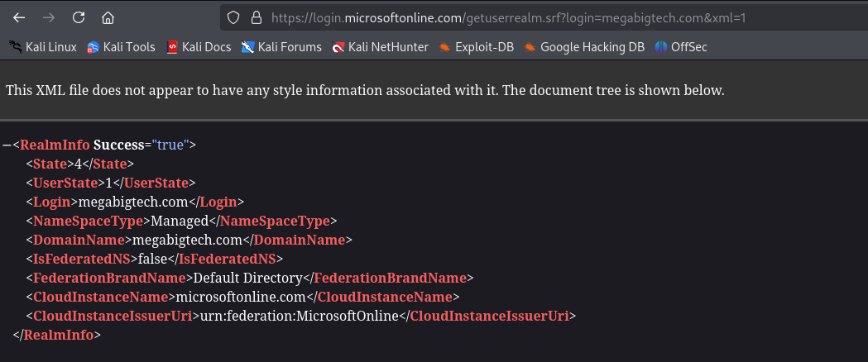Screen dimensions: 868x362
Task: Reload the page with refresh icon
Action: [x=79, y=17]
